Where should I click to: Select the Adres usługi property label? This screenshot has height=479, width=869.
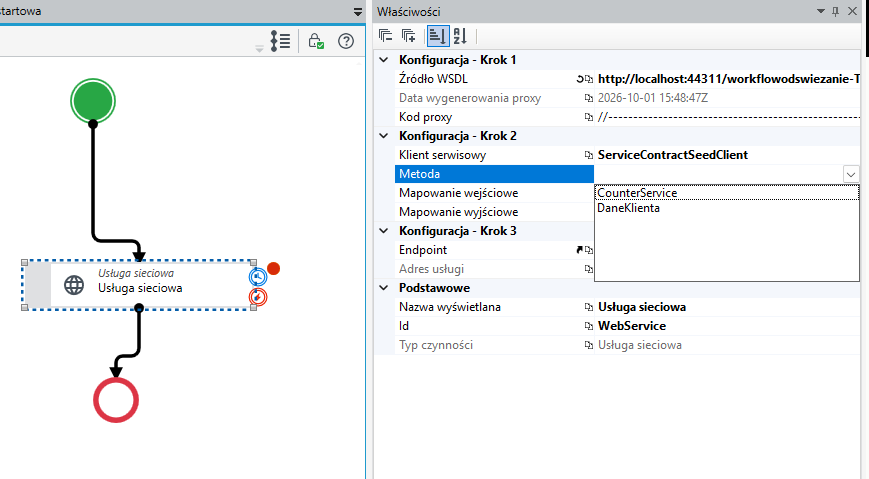point(432,269)
